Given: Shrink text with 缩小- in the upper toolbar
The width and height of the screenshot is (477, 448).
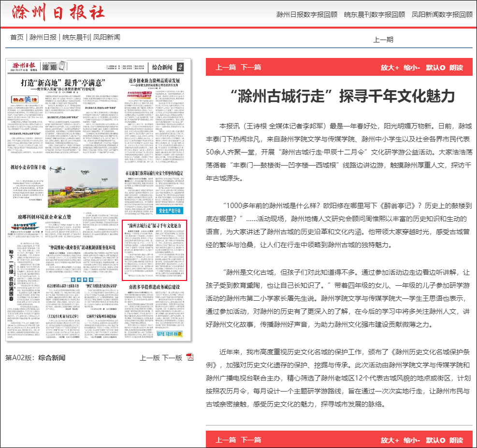Looking at the screenshot, I should [412, 68].
